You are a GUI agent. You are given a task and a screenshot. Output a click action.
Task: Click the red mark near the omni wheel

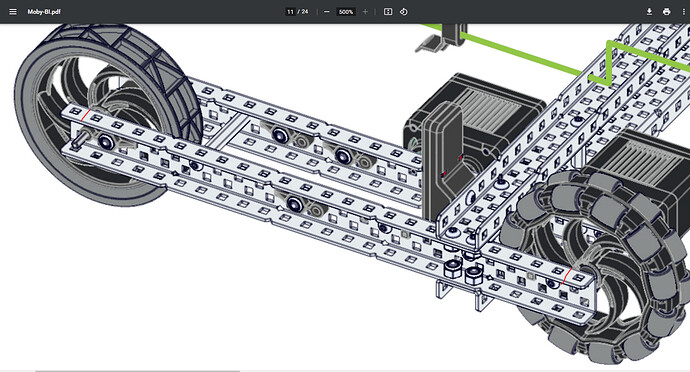567,275
